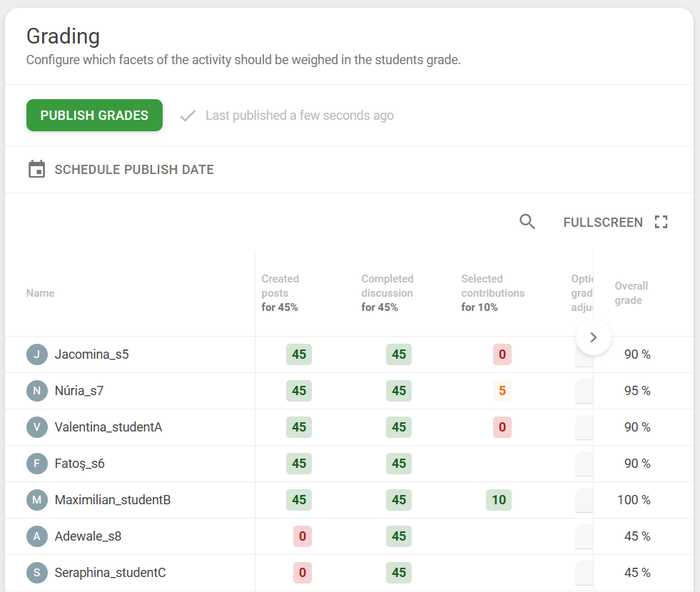Click Maximilian_studentB selected contributions score 10
The width and height of the screenshot is (700, 592).
499,500
